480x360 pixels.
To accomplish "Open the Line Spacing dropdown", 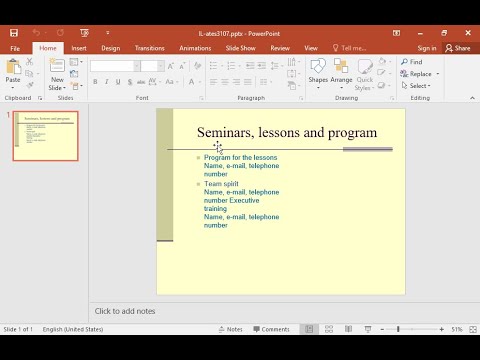I will (x=276, y=66).
